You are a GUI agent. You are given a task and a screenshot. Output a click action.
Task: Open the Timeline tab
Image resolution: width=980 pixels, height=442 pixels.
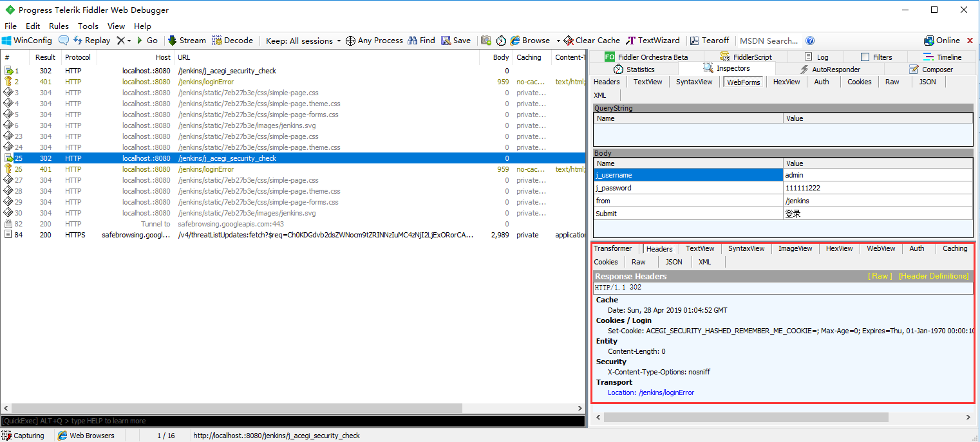[x=941, y=57]
